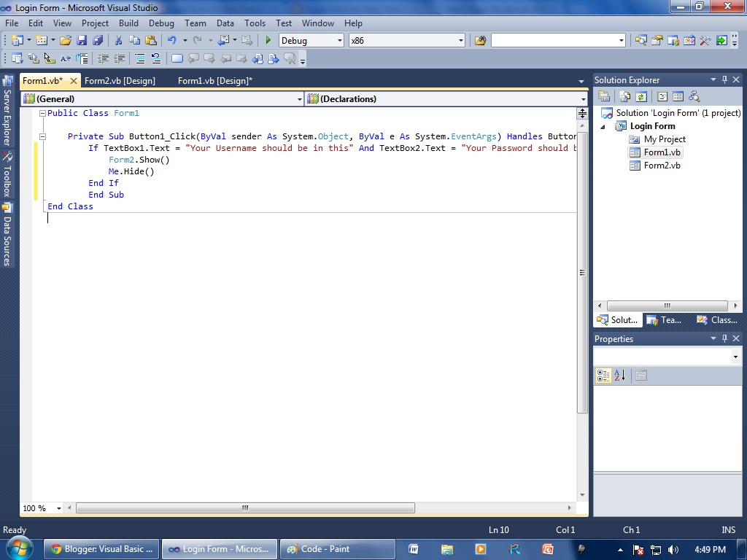Click the Undo icon on the standard toolbar
This screenshot has height=560, width=747.
click(x=172, y=40)
